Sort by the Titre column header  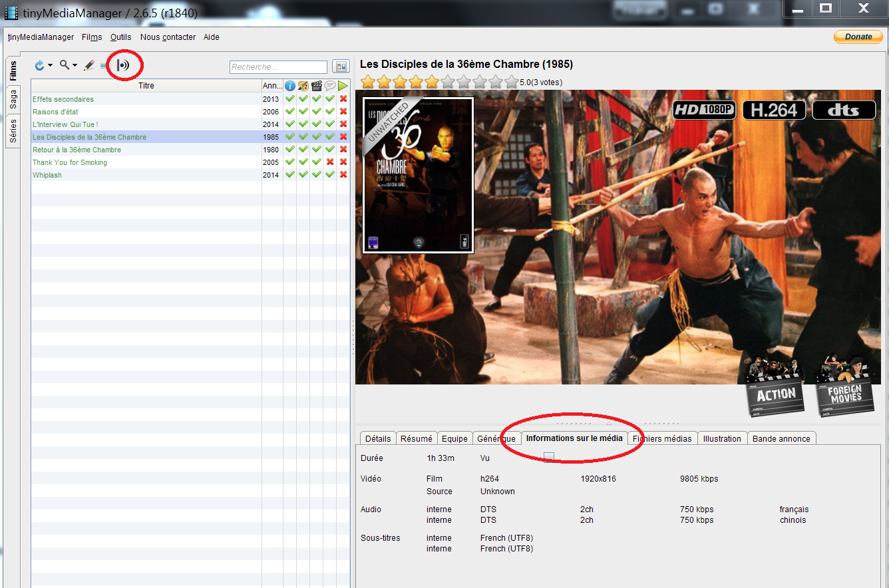click(146, 86)
